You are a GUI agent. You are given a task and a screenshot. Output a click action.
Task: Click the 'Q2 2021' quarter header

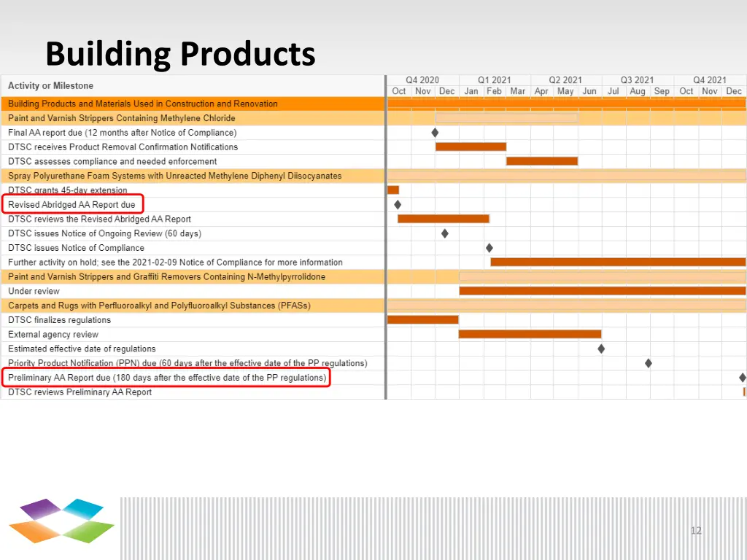565,80
